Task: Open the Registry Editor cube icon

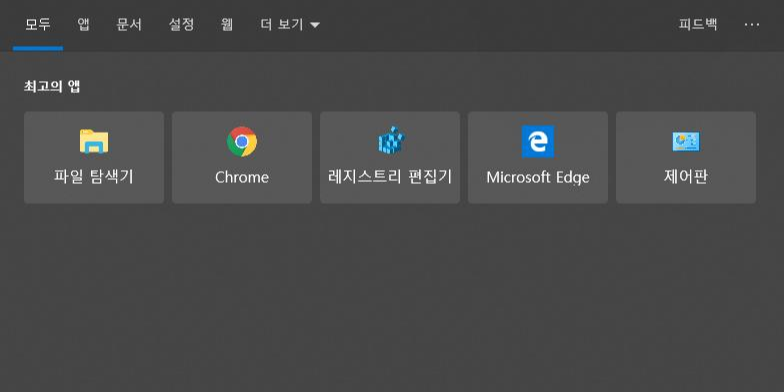Action: (390, 140)
